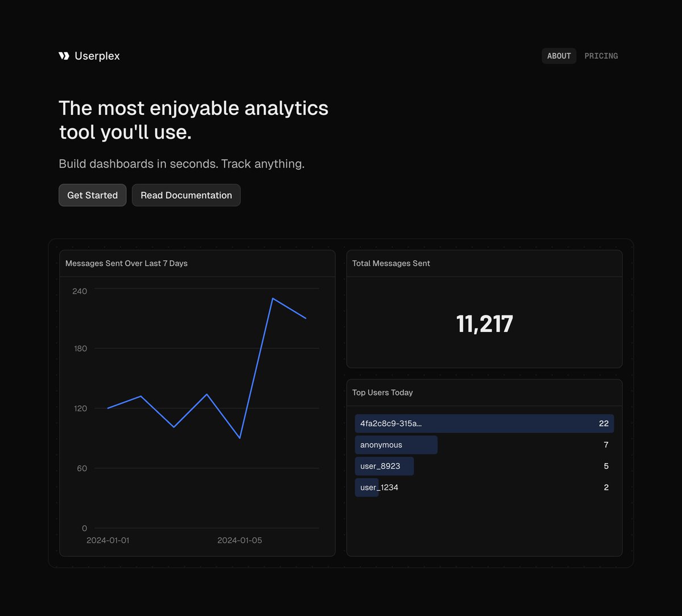The image size is (682, 616).
Task: Click the 2024-01-01 axis label
Action: pos(108,540)
